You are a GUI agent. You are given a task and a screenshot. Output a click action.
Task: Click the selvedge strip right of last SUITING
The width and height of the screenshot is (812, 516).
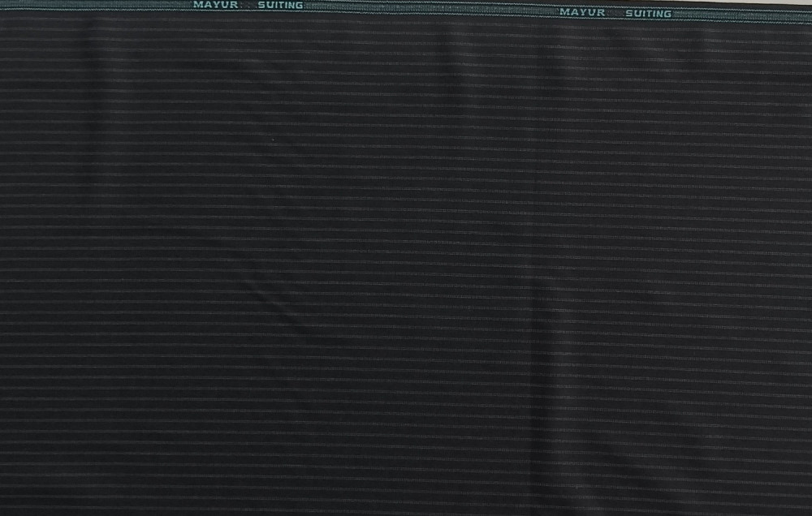click(739, 16)
